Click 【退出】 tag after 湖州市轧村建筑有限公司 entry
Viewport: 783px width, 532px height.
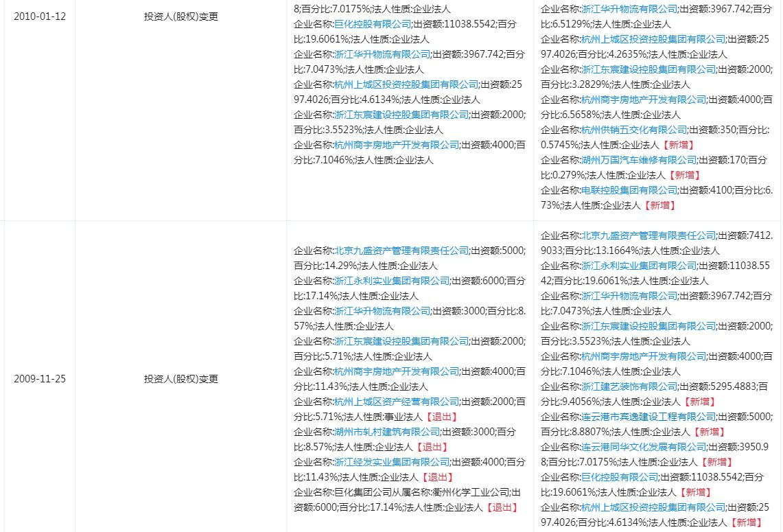click(432, 447)
